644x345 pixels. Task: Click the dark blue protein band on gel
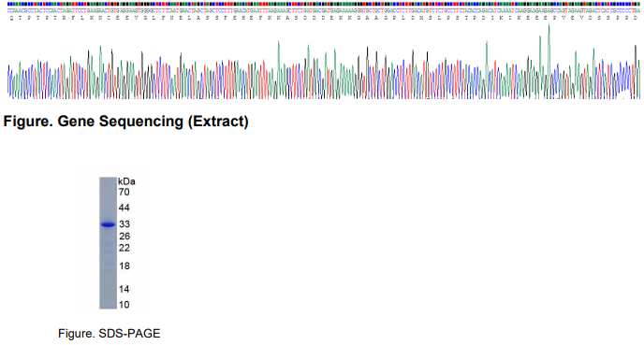pyautogui.click(x=108, y=224)
